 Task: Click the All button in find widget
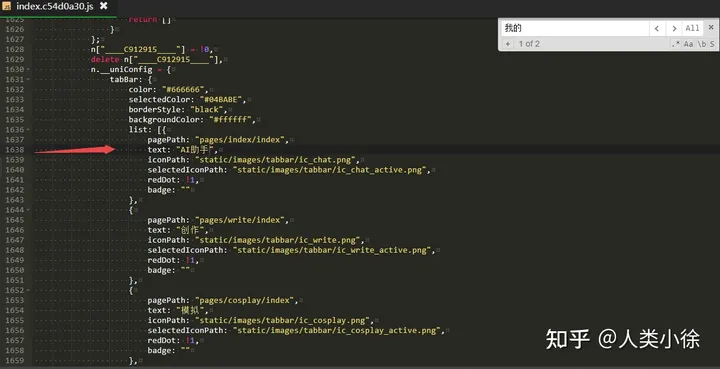692,28
